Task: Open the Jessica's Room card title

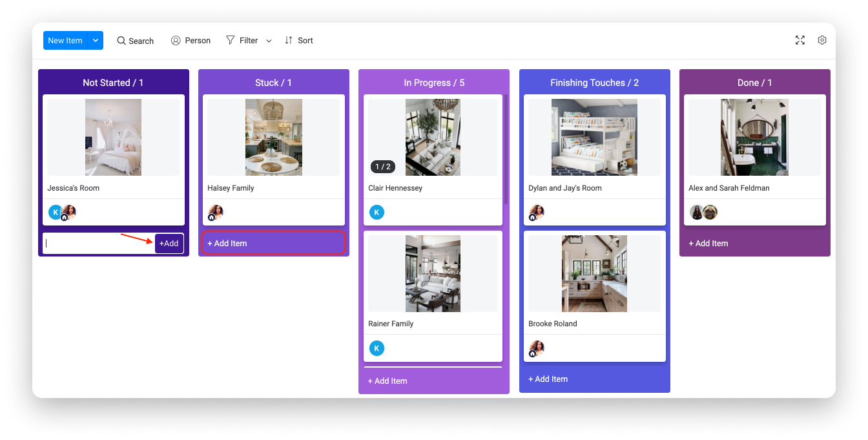Action: (74, 188)
